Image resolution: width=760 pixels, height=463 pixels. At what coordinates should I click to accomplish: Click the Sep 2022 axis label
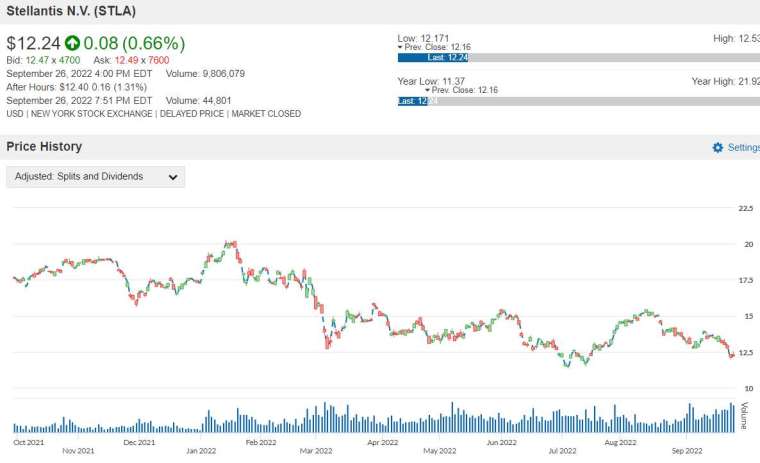[687, 451]
